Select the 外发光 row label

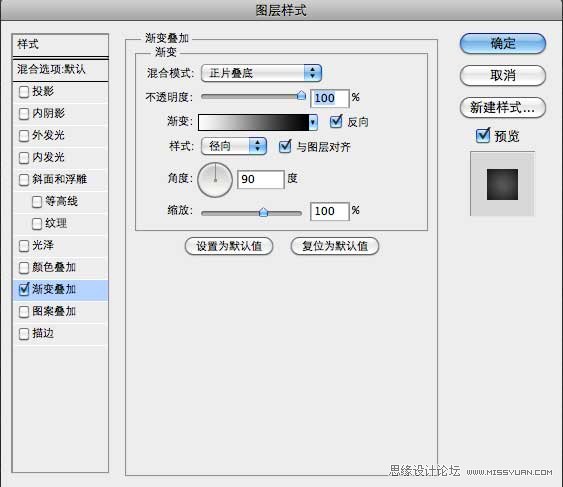click(48, 135)
